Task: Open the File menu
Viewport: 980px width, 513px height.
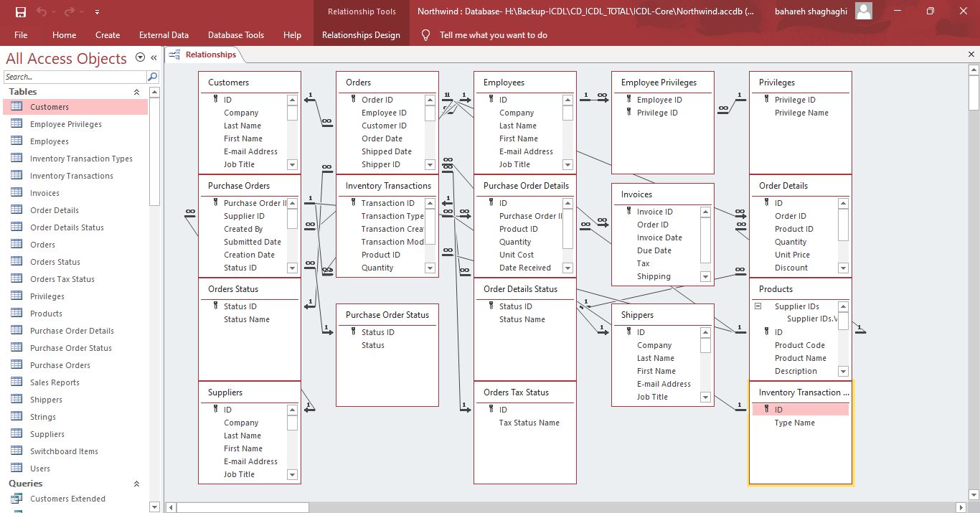Action: pos(21,34)
